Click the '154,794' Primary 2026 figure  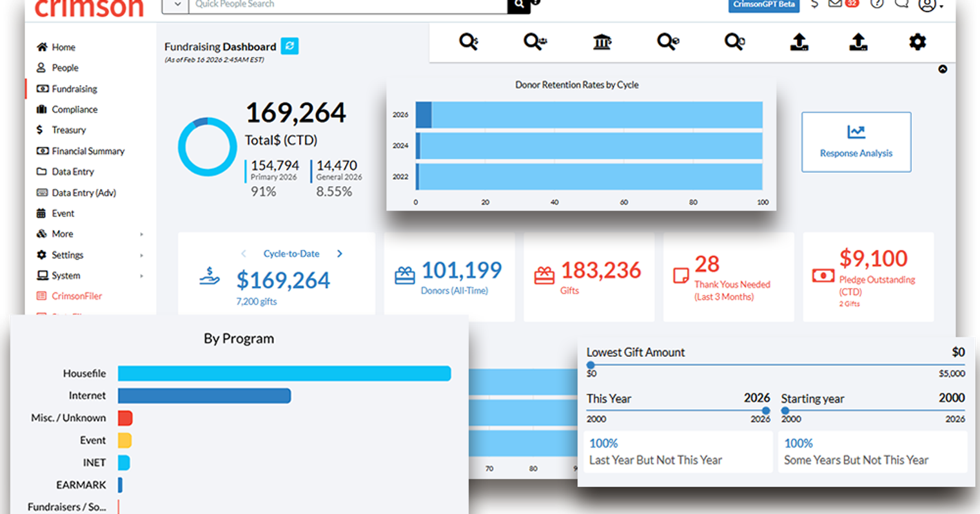(275, 166)
